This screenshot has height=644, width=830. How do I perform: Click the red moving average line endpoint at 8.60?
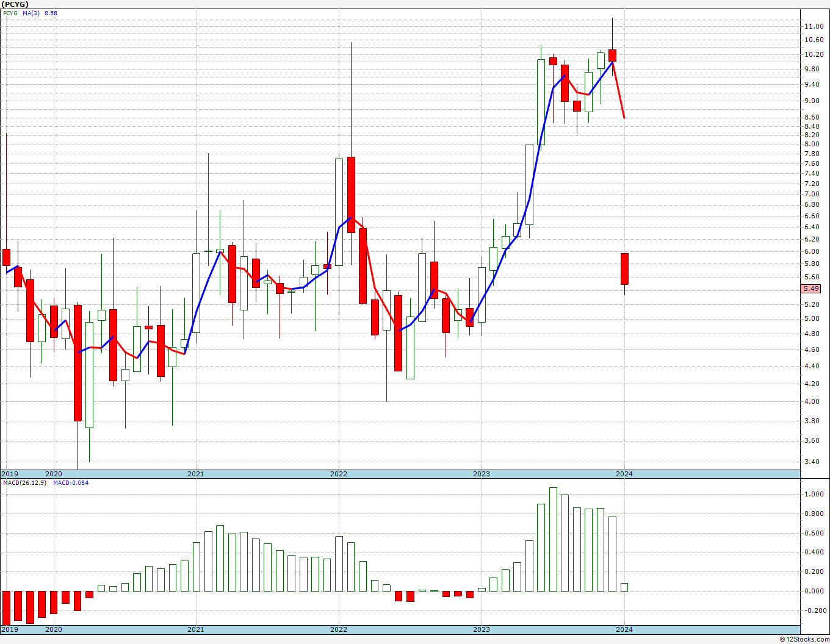[x=624, y=118]
